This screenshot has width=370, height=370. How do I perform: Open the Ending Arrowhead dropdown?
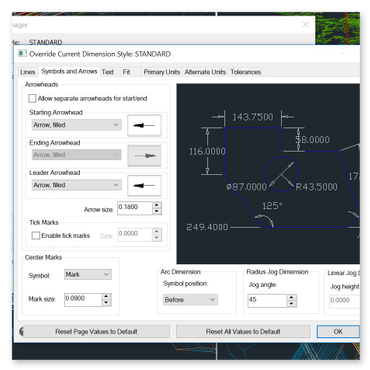pyautogui.click(x=77, y=155)
